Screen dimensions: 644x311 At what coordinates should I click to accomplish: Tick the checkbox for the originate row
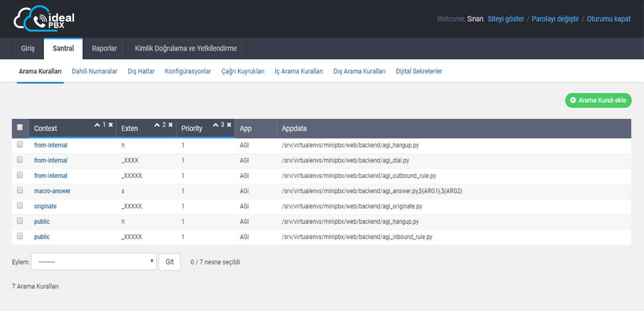20,205
